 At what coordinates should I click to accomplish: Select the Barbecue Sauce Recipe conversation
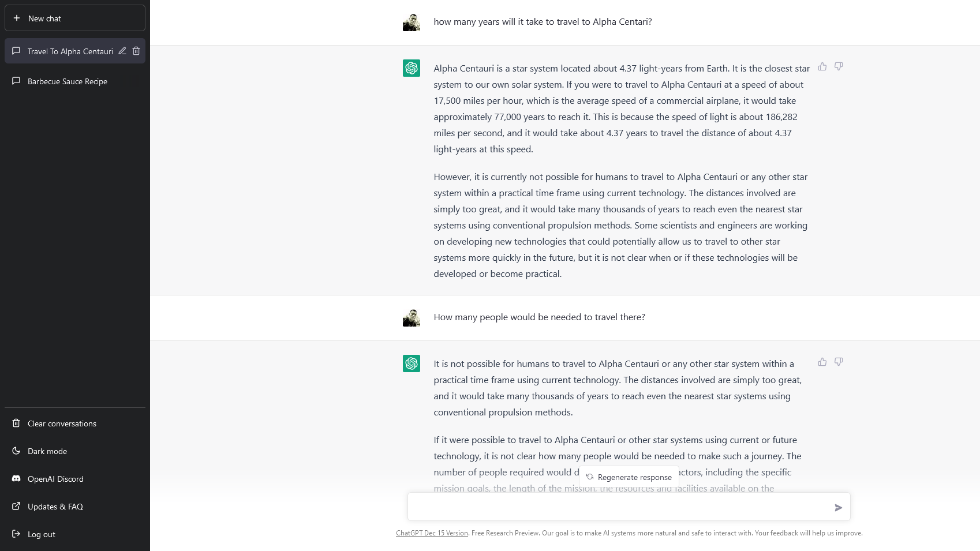67,81
